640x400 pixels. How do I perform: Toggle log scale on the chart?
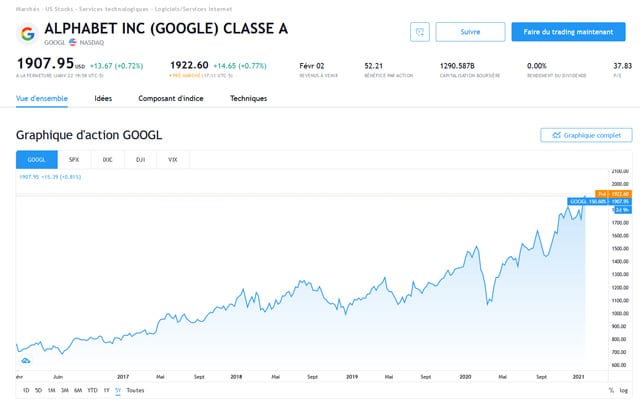625,390
